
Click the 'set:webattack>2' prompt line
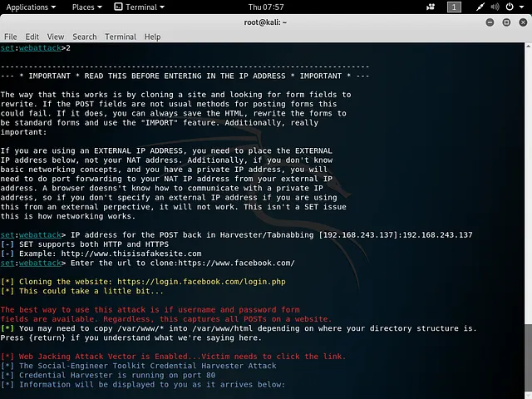click(35, 48)
